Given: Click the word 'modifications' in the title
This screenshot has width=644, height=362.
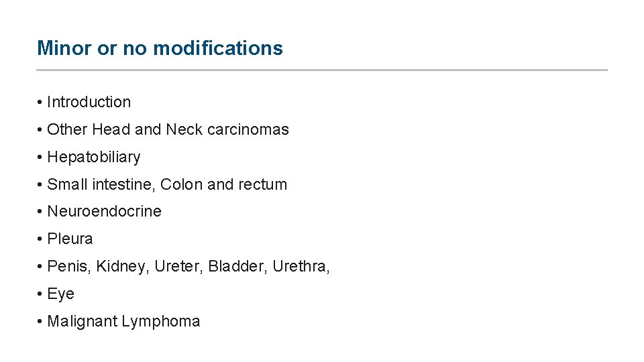Looking at the screenshot, I should [x=218, y=48].
